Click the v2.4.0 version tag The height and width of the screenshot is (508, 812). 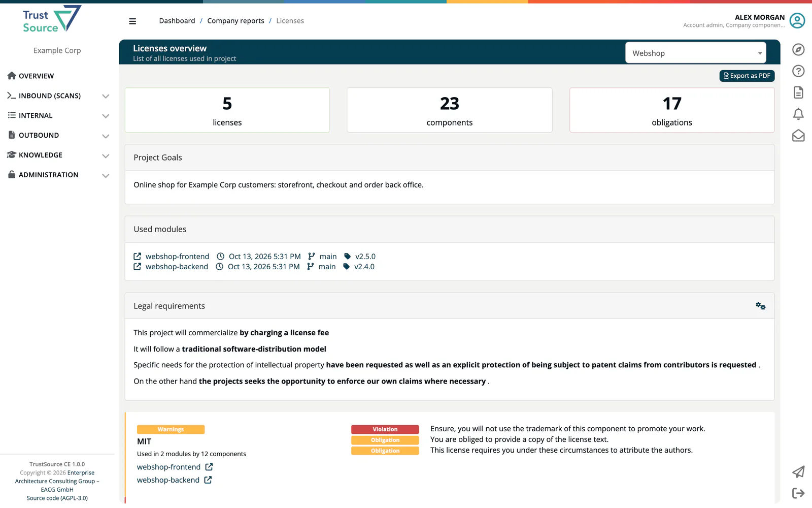(364, 267)
